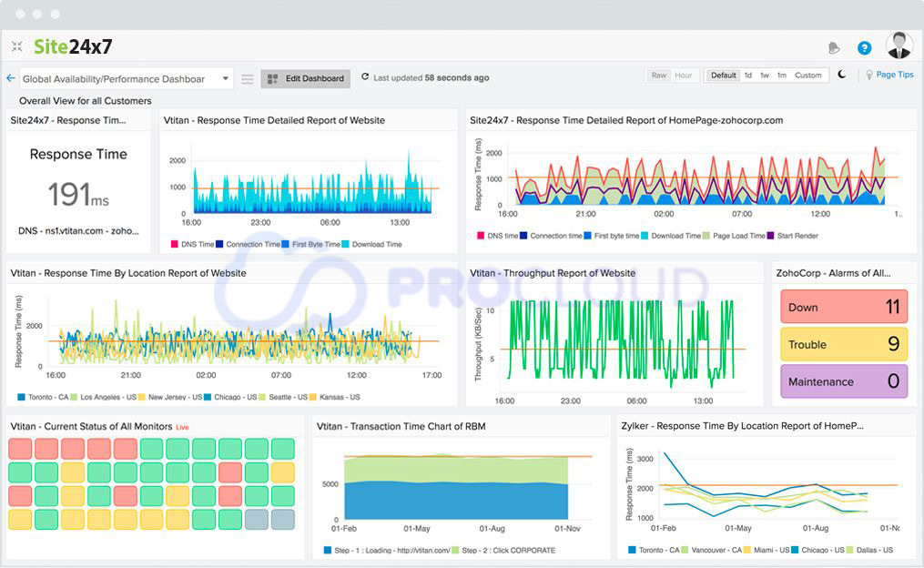Click the help question mark icon
Screen dimensions: 924x568
[x=863, y=46]
